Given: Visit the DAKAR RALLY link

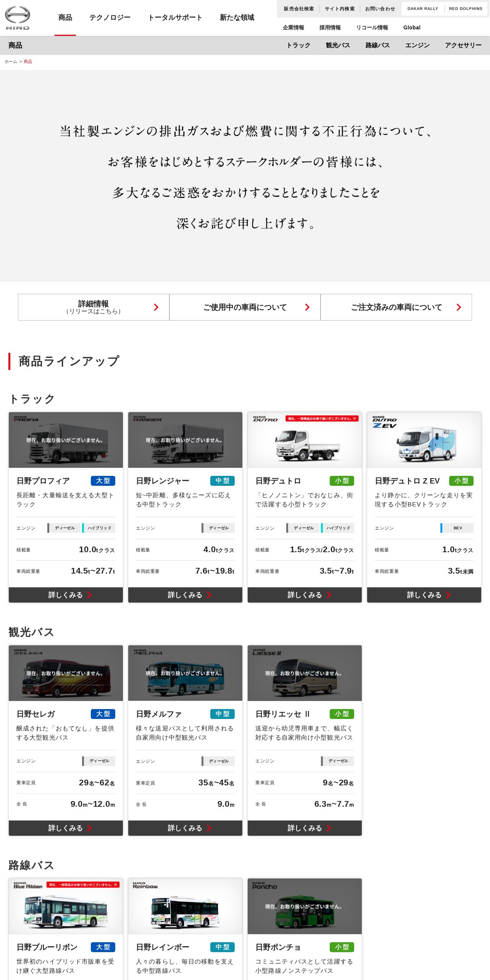Looking at the screenshot, I should click(x=423, y=9).
